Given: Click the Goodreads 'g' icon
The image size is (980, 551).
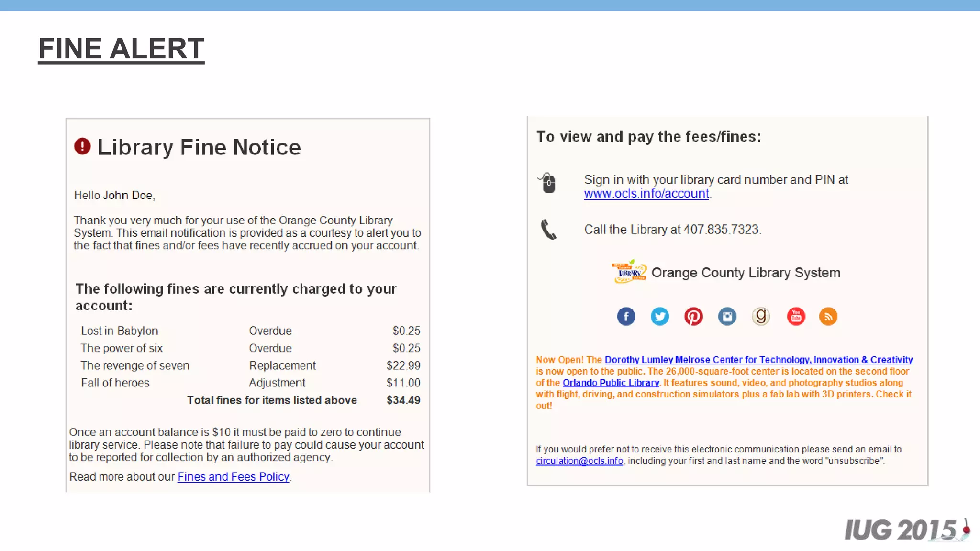Looking at the screenshot, I should tap(761, 316).
